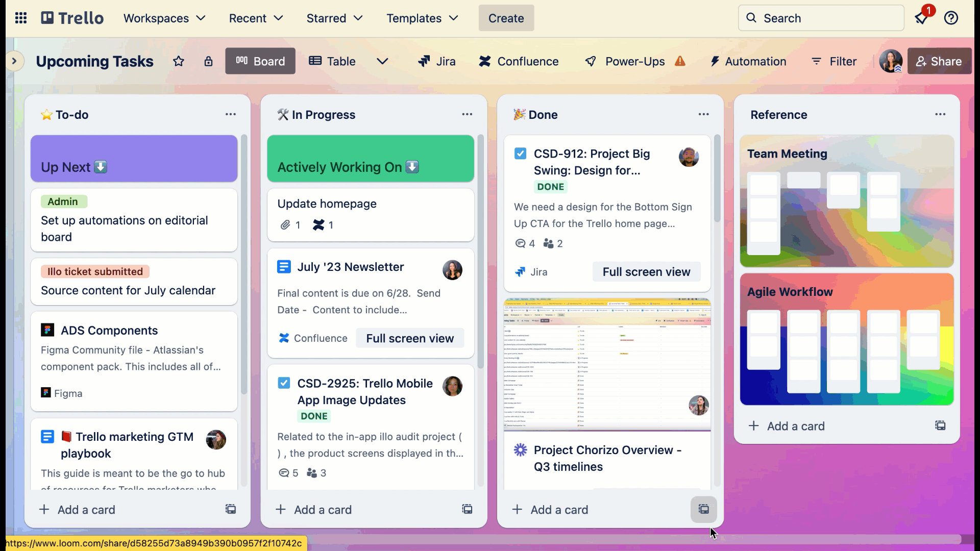The image size is (980, 551).
Task: Click Full screen view on July newsletter card
Action: (409, 338)
